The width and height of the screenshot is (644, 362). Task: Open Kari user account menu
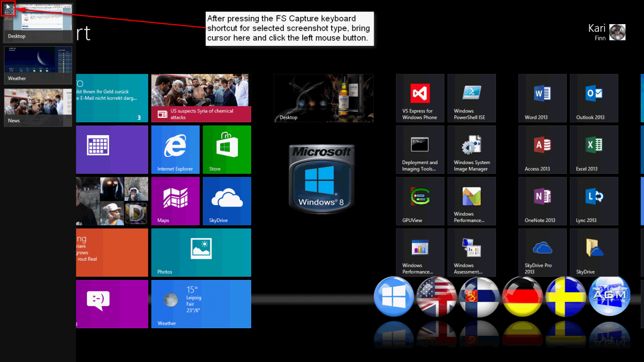pyautogui.click(x=607, y=32)
